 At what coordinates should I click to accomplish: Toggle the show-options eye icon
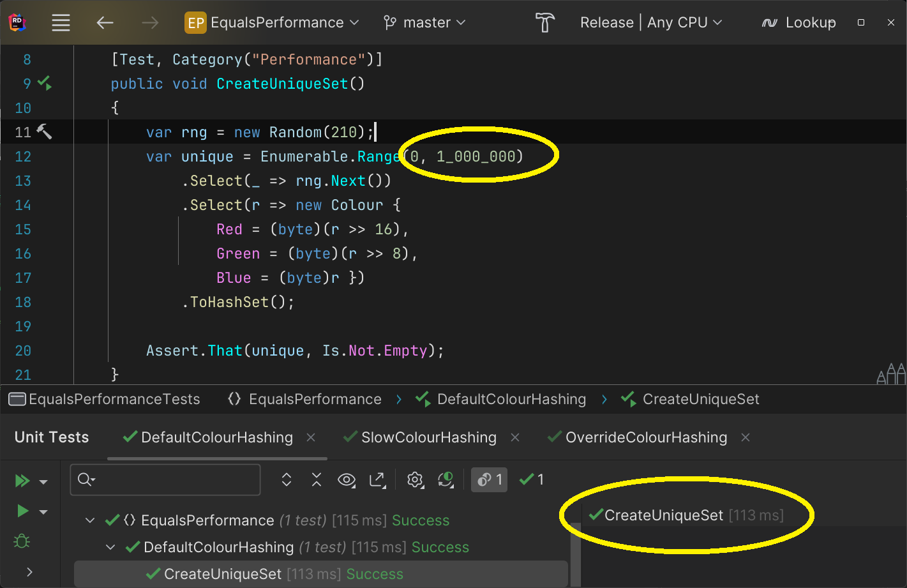point(347,479)
